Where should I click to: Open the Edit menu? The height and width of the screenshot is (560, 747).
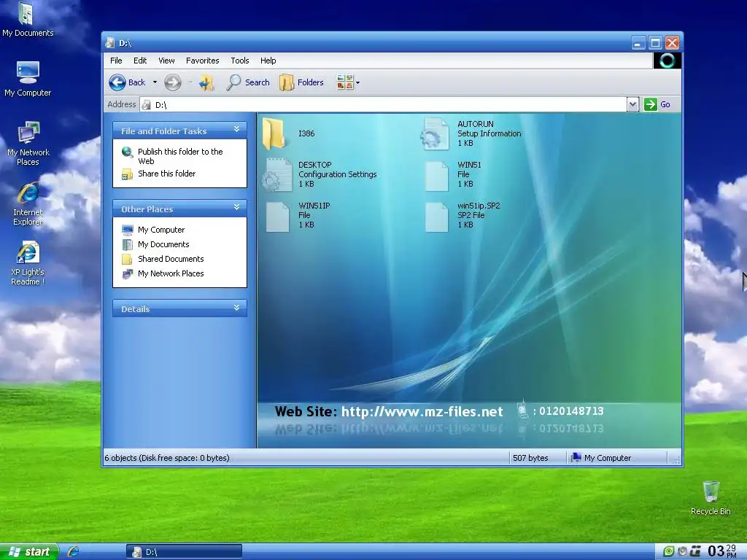(x=140, y=61)
